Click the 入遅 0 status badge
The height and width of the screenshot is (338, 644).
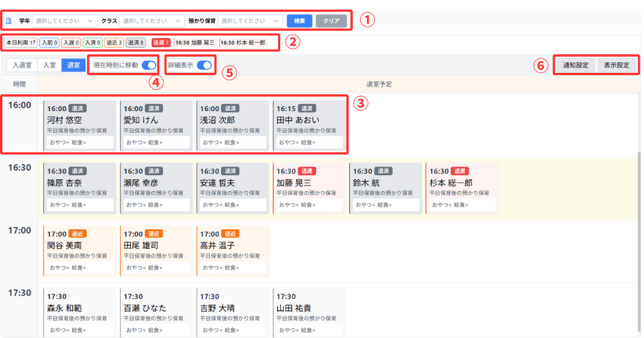point(71,43)
